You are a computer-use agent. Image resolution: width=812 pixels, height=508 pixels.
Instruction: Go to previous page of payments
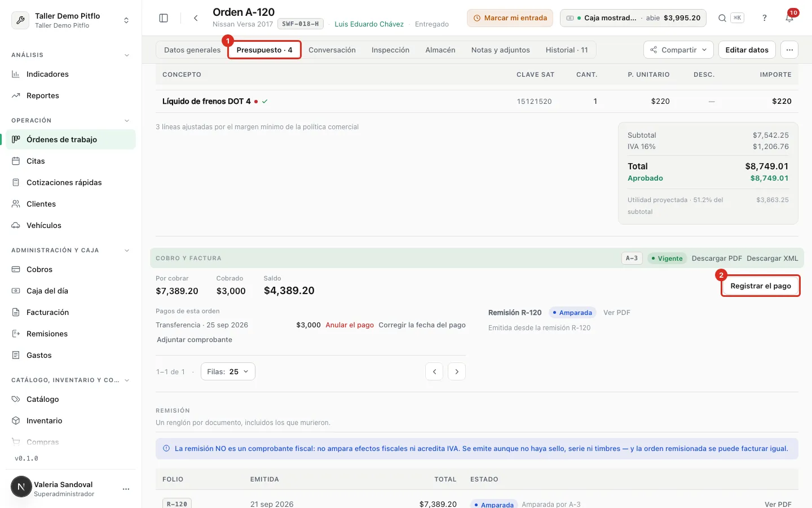click(x=434, y=371)
